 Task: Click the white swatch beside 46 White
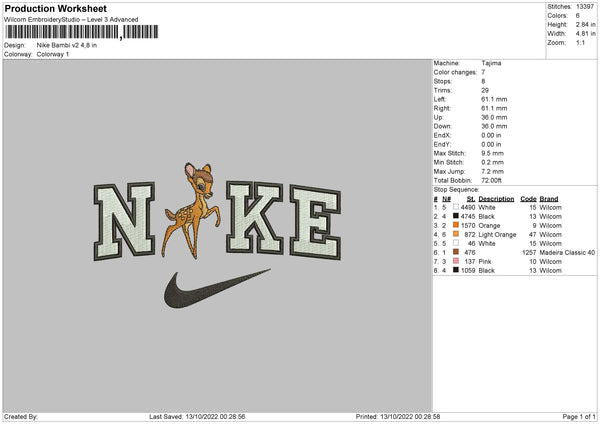point(456,243)
